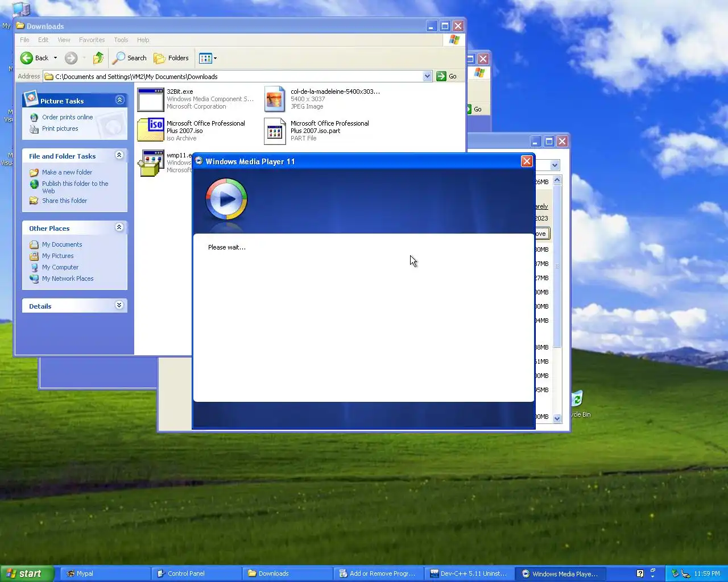
Task: Select the col-de-la-madeleine JPEG image thumbnail
Action: [275, 99]
